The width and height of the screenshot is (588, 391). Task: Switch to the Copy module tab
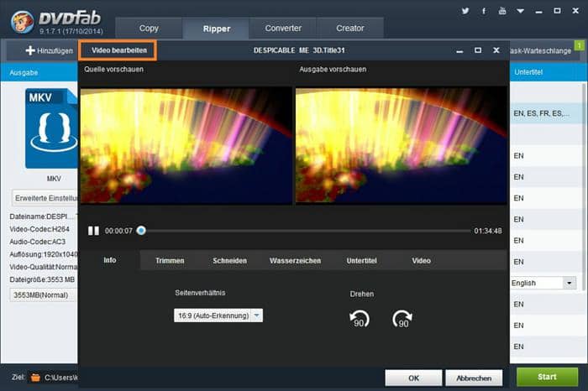pos(149,28)
